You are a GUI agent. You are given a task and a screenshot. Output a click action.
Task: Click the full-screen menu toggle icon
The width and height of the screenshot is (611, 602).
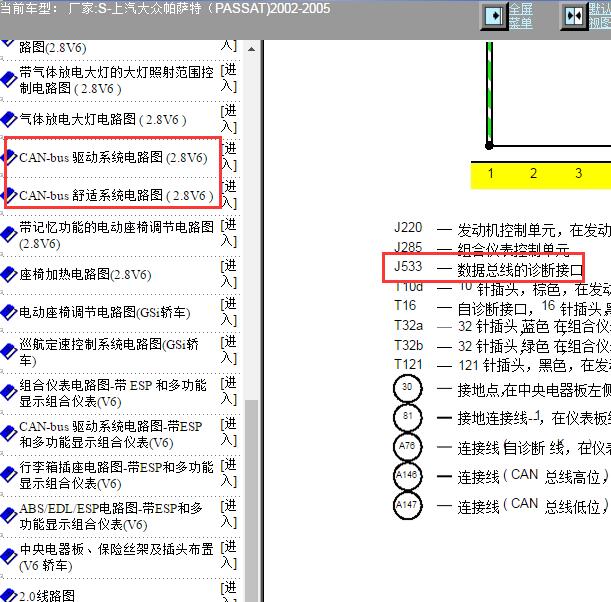(x=494, y=16)
